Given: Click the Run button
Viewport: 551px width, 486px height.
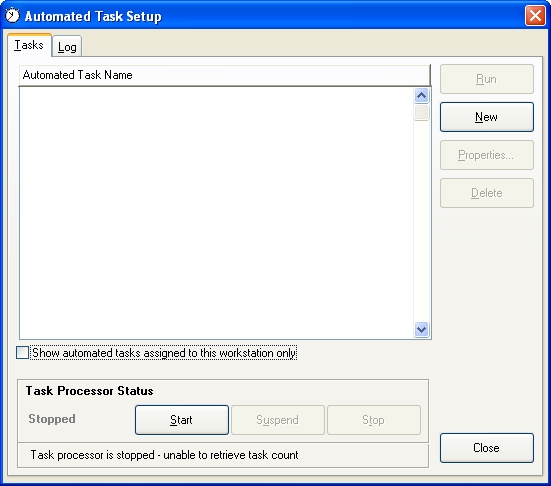Looking at the screenshot, I should pyautogui.click(x=487, y=79).
